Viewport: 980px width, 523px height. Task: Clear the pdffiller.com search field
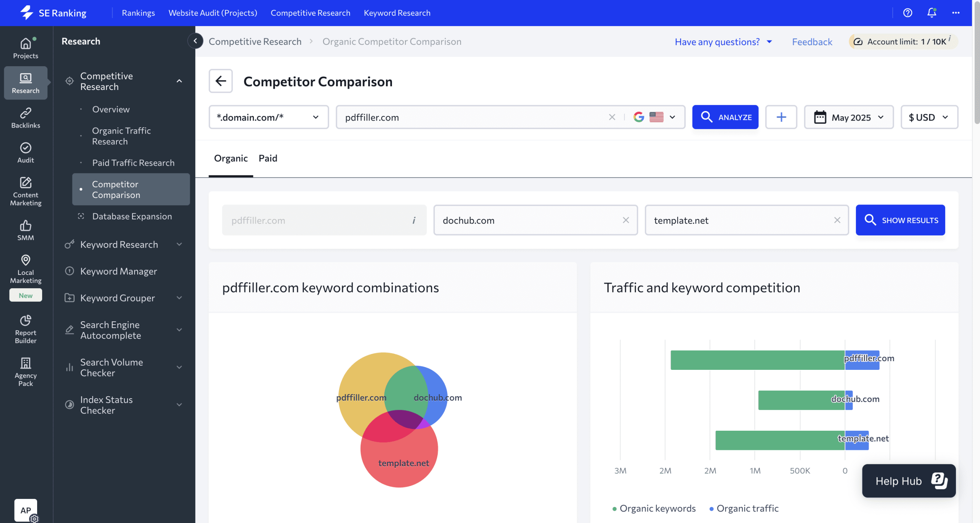612,117
